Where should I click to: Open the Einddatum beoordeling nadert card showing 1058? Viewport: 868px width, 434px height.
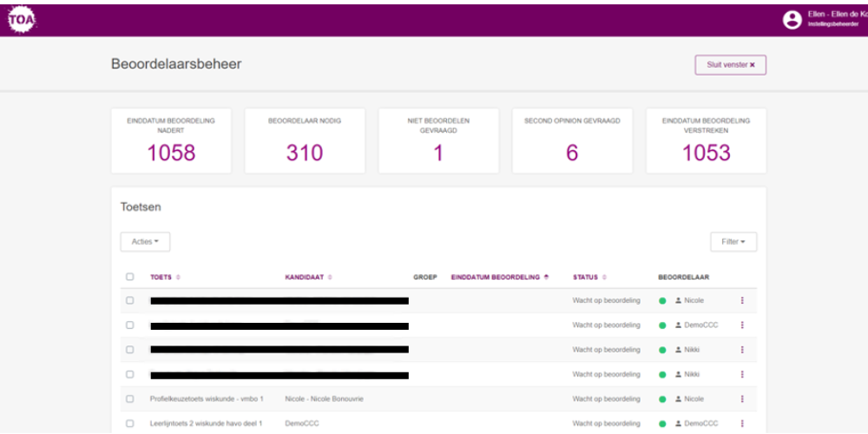pyautogui.click(x=171, y=141)
